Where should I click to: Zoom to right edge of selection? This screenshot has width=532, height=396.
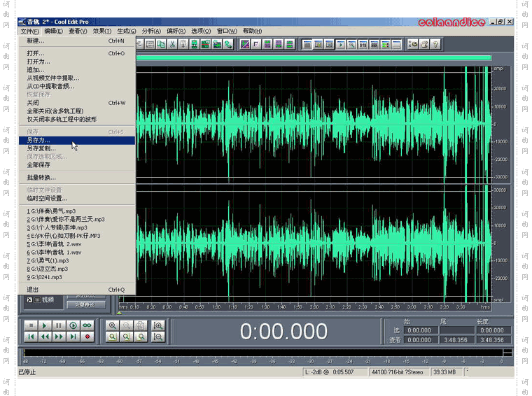141,337
